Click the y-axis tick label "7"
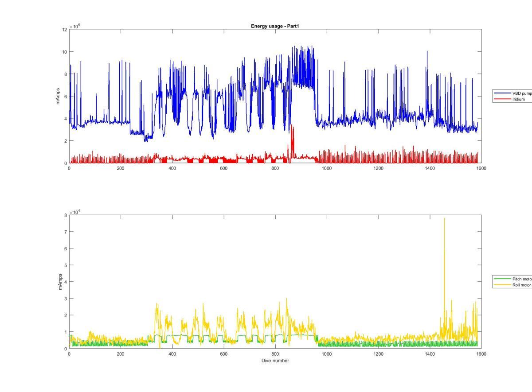 (x=66, y=232)
